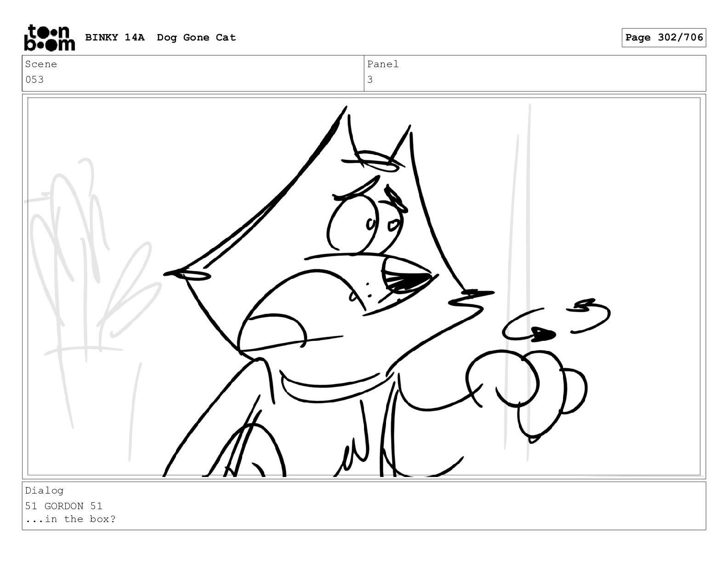
Task: Select the title text 'BINKY 14A Dog Gone Cat'
Action: click(160, 38)
